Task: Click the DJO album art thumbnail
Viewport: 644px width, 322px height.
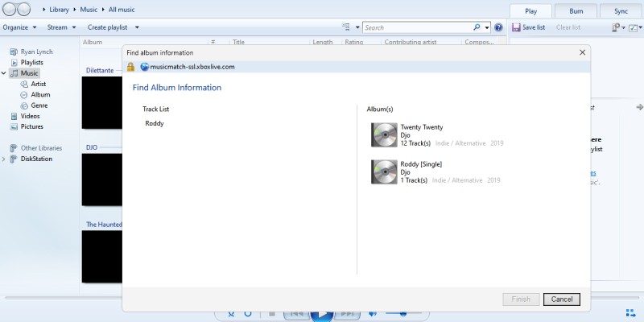Action: tap(102, 180)
